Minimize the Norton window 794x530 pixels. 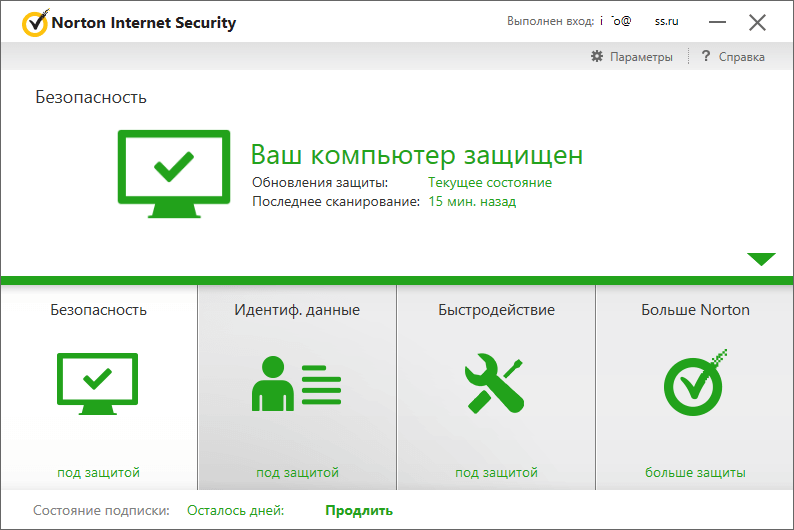pyautogui.click(x=717, y=22)
